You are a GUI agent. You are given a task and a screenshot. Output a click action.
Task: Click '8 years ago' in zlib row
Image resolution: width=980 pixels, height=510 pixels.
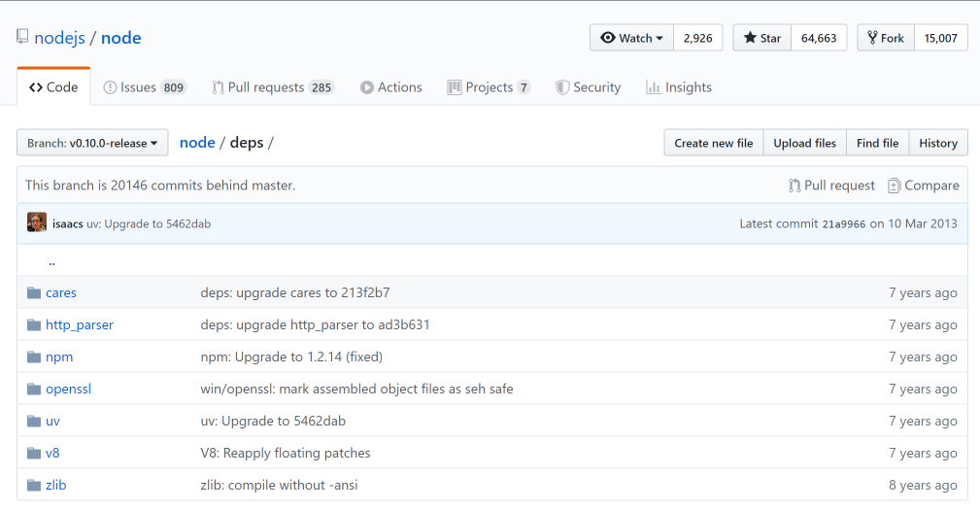tap(923, 485)
